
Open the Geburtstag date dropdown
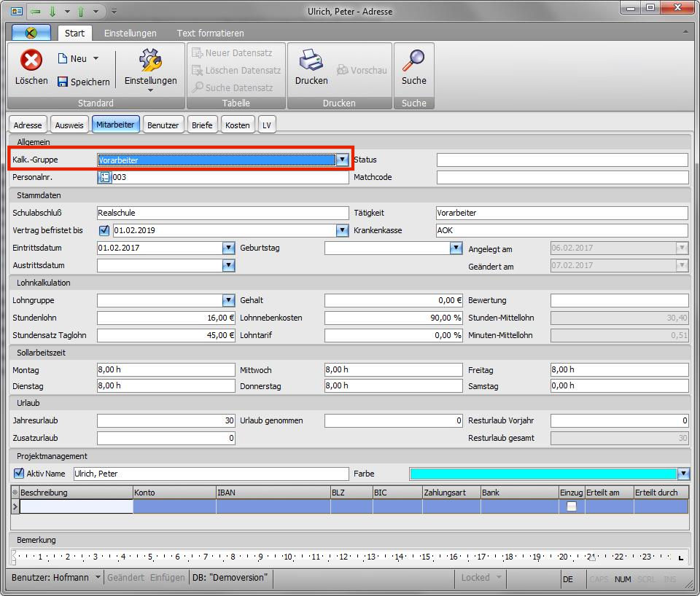(456, 248)
